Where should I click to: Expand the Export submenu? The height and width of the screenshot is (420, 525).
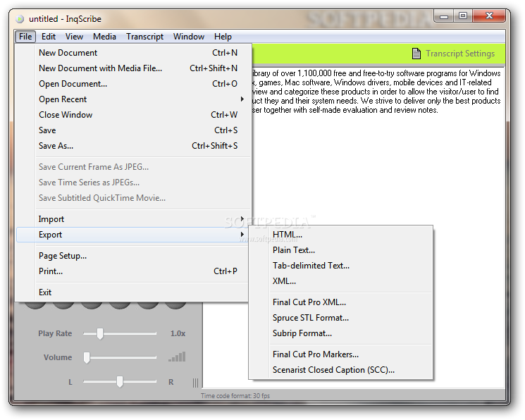133,235
